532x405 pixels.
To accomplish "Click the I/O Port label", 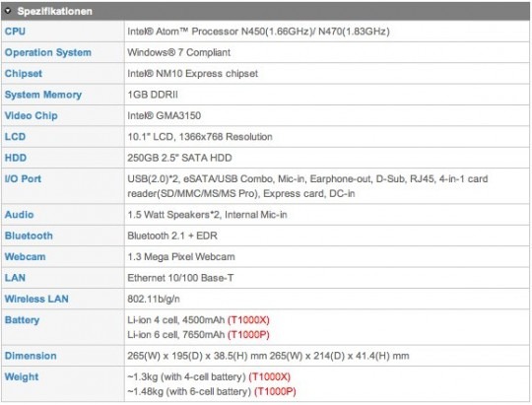I will pyautogui.click(x=23, y=179).
